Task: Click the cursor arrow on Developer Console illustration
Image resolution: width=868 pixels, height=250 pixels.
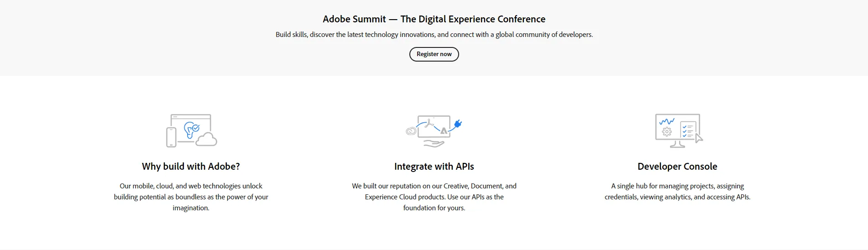Action: pos(699,138)
